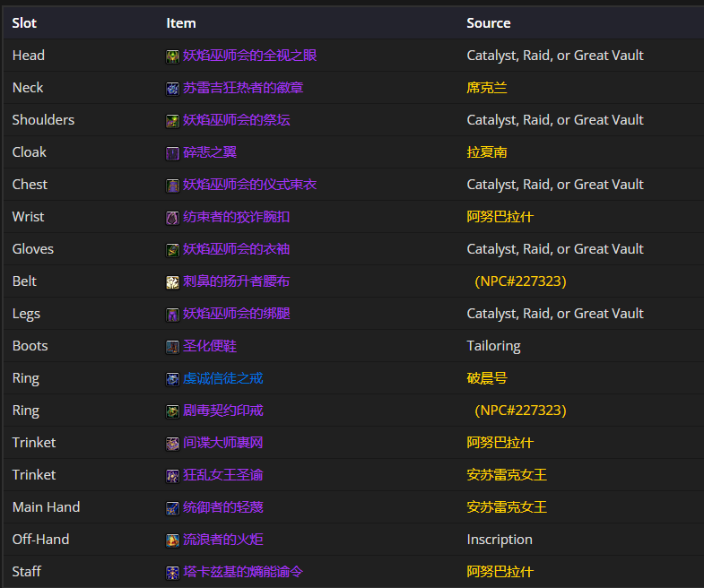Click the Boots item icon
This screenshot has height=588, width=704.
172,347
